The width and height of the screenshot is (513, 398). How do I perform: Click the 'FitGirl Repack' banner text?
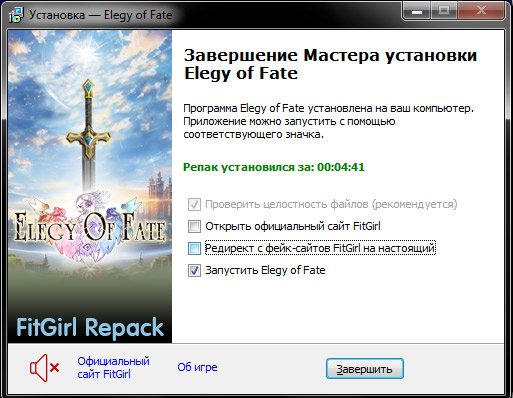(x=90, y=328)
